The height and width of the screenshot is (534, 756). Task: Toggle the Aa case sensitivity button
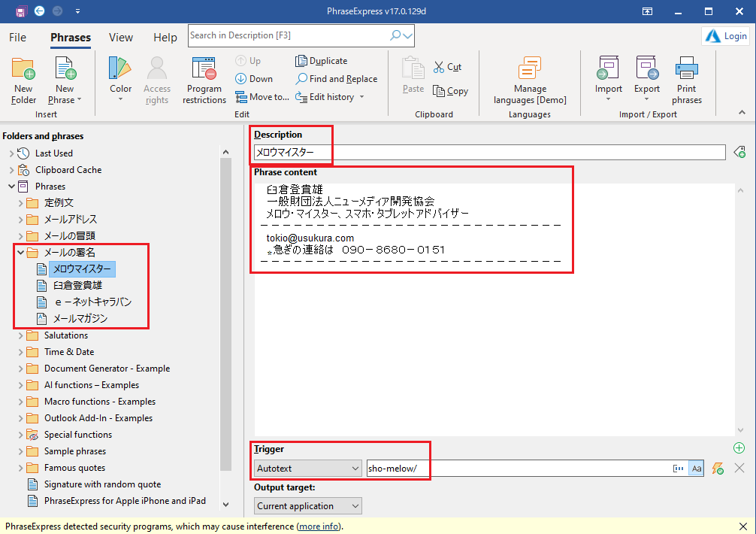[697, 469]
